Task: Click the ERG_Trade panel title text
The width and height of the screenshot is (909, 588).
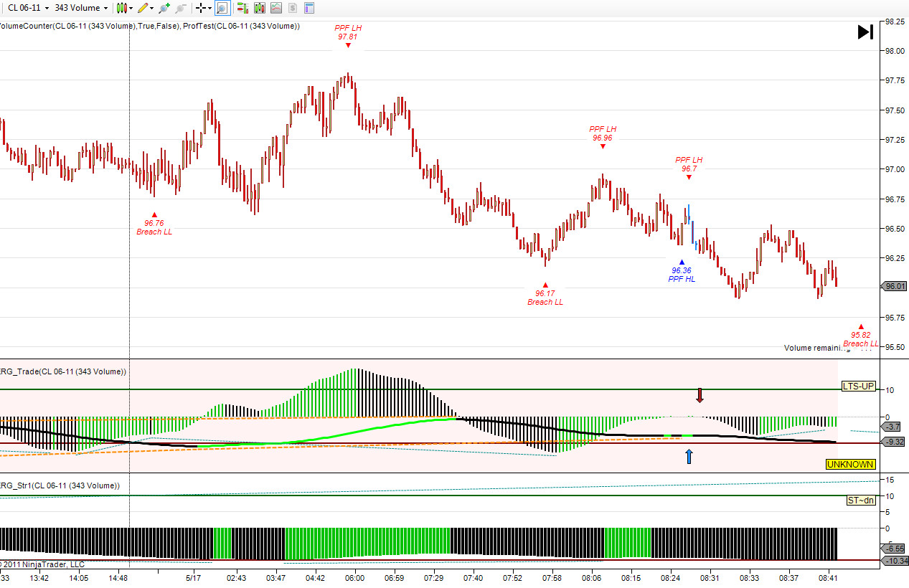Action: 63,371
